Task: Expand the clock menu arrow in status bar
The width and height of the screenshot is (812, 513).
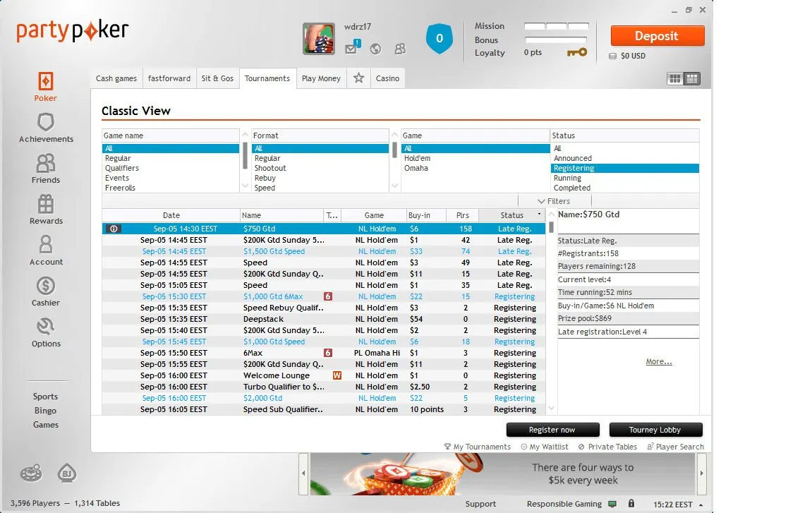Action: 701,505
